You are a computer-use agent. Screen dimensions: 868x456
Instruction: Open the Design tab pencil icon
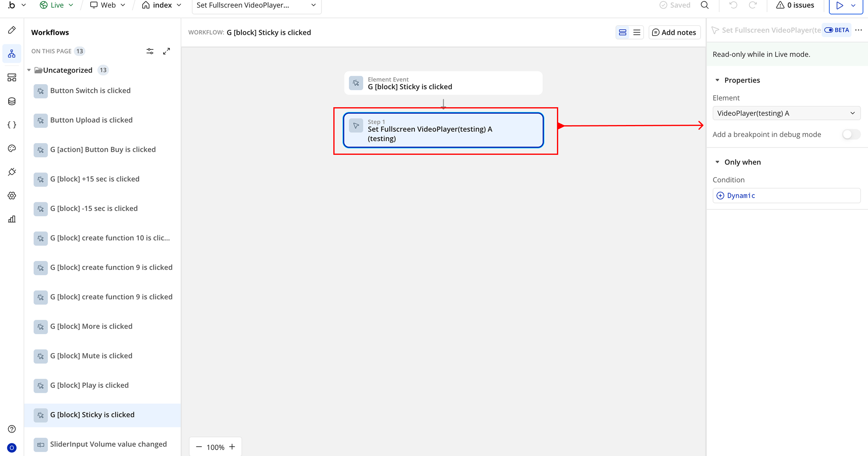(x=12, y=30)
